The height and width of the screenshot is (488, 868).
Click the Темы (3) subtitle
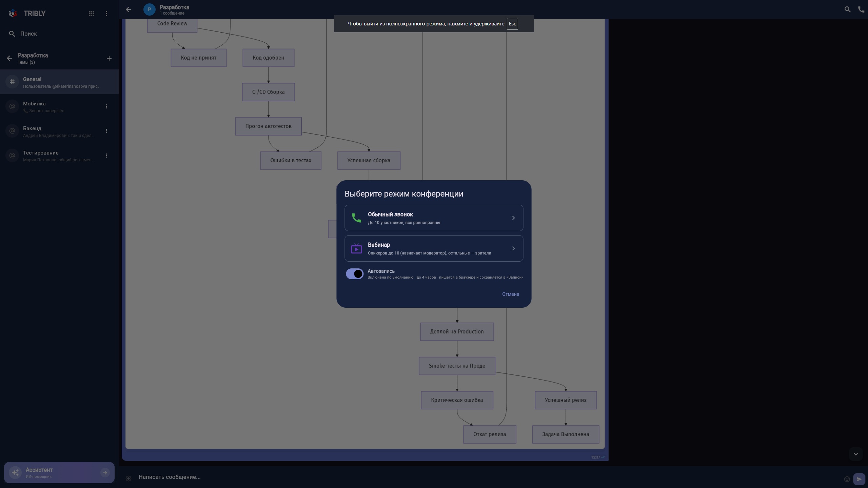point(26,62)
